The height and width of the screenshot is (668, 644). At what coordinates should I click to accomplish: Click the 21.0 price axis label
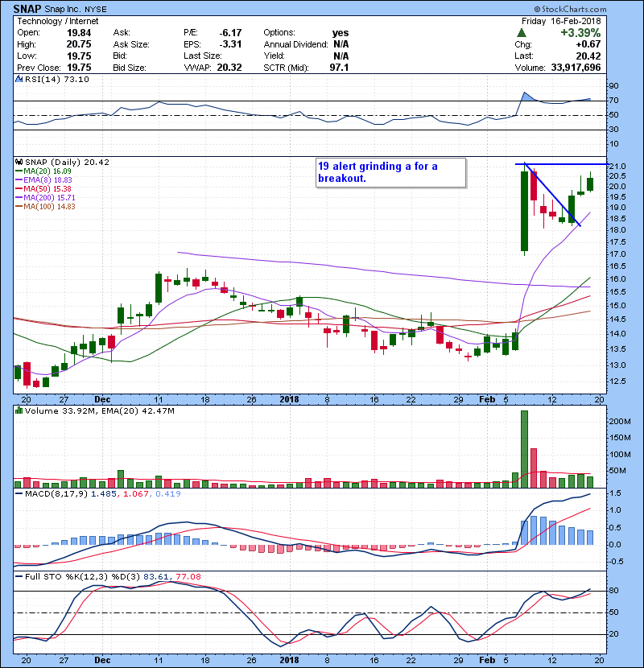617,166
